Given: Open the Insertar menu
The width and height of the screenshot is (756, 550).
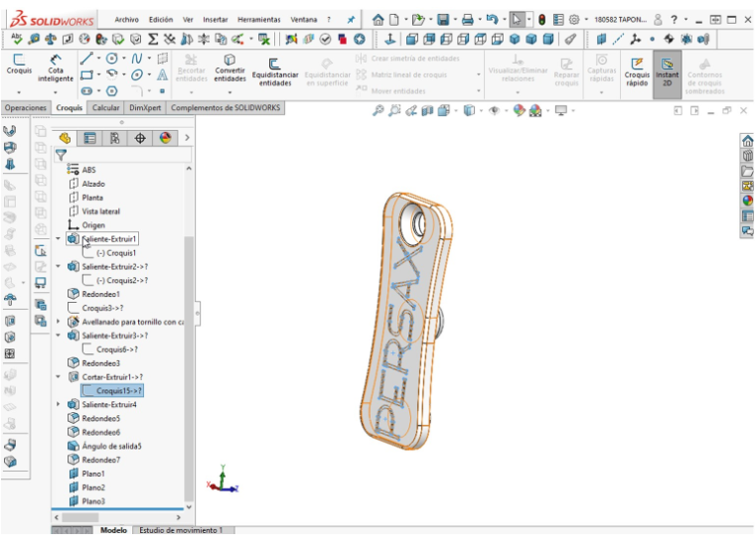Looking at the screenshot, I should tap(215, 20).
